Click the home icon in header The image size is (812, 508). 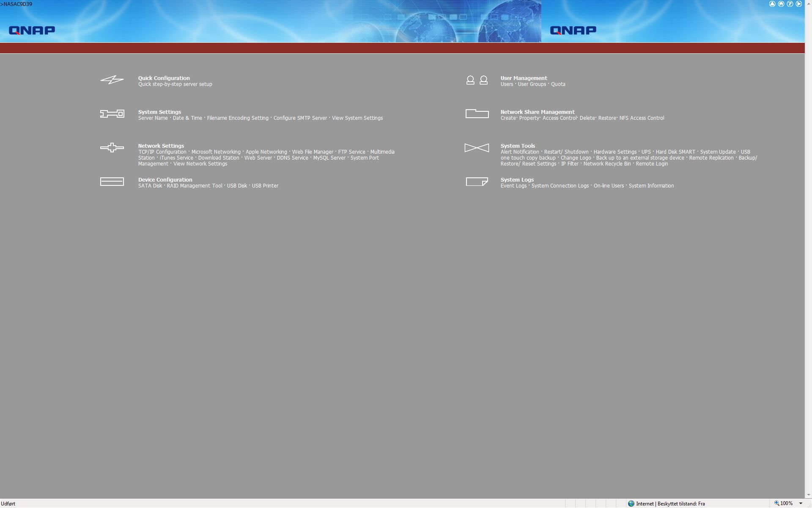tap(781, 4)
